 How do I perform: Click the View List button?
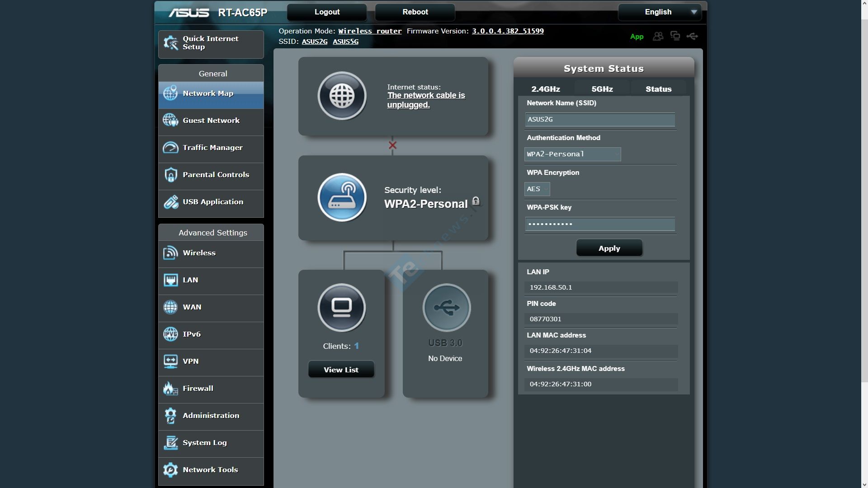pyautogui.click(x=341, y=370)
